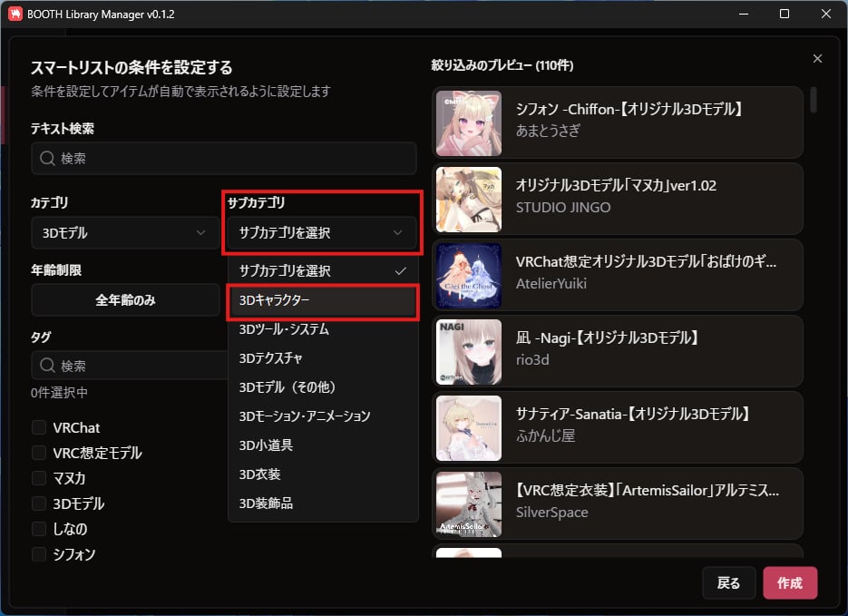Screen dimensions: 848x616
Task: Collapse the サブカテゴリを選択 dropdown
Action: 322,232
